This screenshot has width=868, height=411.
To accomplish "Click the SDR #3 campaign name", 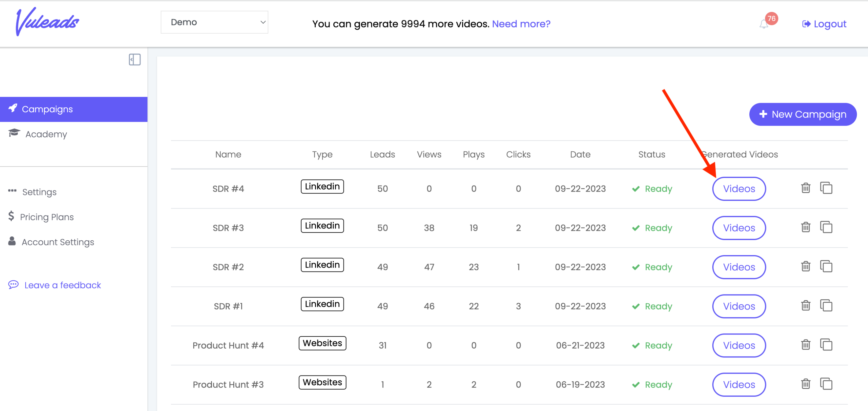I will tap(228, 228).
